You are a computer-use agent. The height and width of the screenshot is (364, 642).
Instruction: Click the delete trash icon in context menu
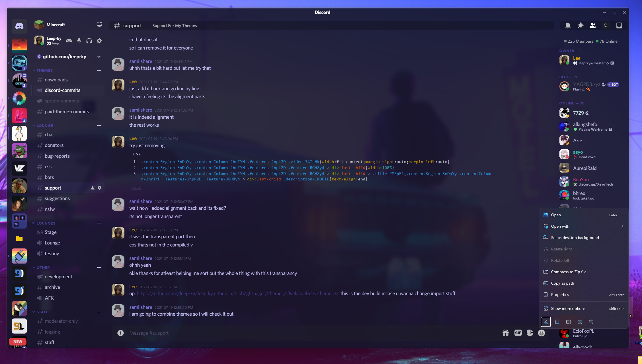point(591,322)
